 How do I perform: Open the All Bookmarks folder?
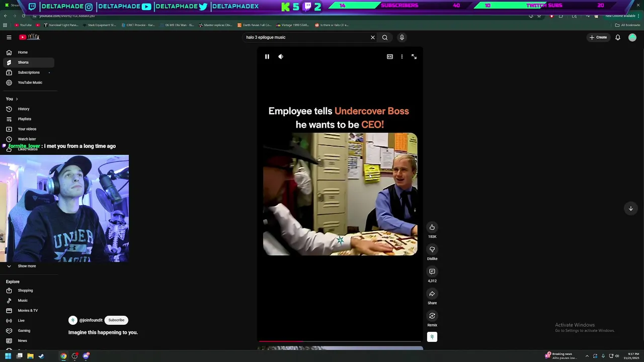tap(628, 25)
